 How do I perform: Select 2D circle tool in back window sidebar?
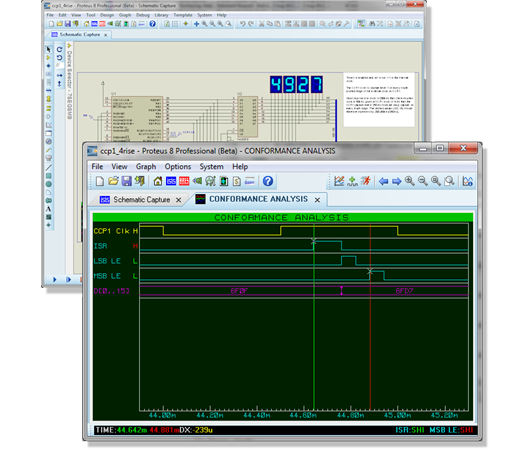click(x=49, y=184)
